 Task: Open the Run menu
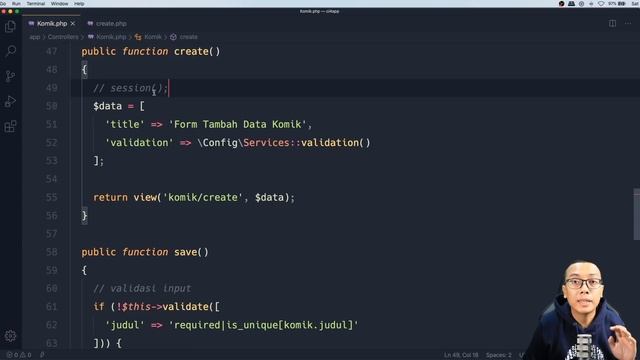[x=16, y=4]
